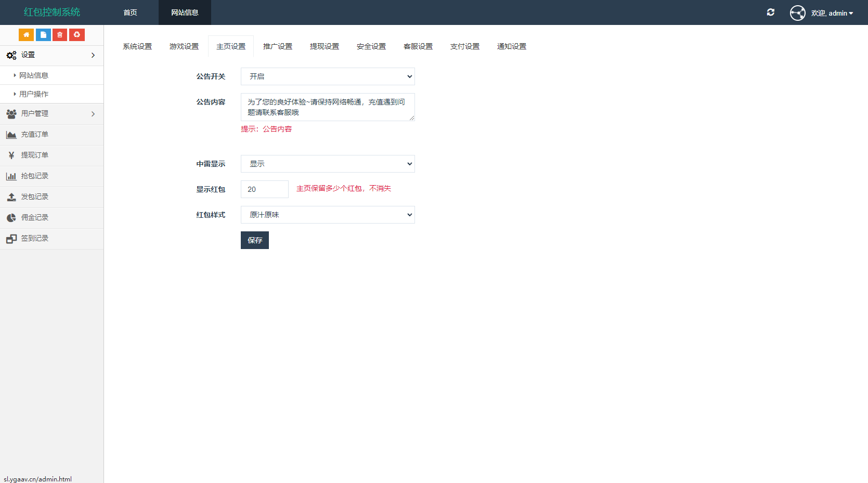
Task: Open the 红包样式 style dropdown
Action: click(x=327, y=215)
